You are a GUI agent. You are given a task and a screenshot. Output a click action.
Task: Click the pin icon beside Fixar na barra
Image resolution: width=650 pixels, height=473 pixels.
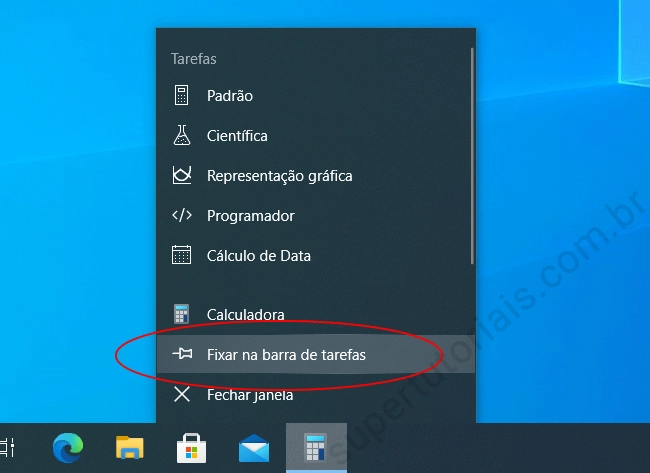(x=182, y=354)
